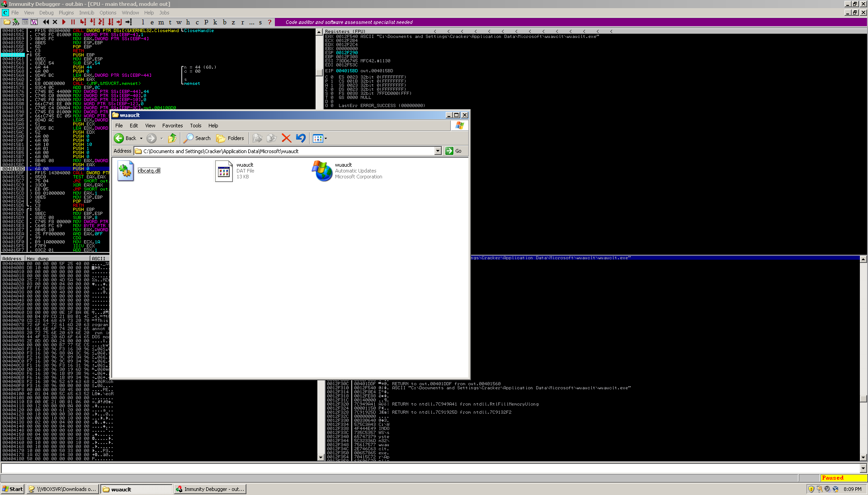Viewport: 868px width, 495px height.
Task: Open the Debug menu in Immunity Debugger
Action: (46, 13)
